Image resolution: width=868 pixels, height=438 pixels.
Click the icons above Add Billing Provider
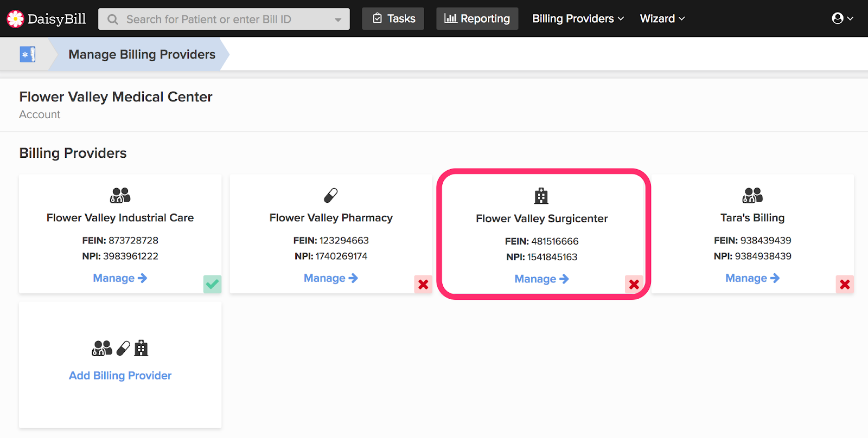click(x=120, y=348)
